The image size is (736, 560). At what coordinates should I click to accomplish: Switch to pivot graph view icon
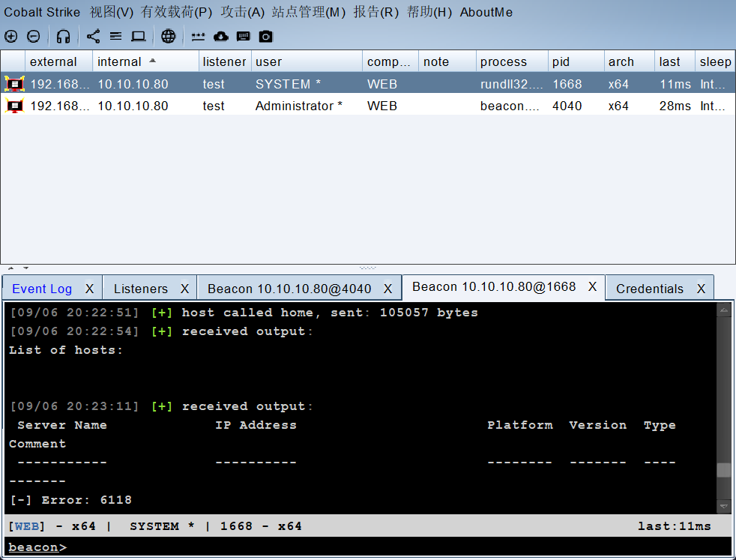(94, 36)
